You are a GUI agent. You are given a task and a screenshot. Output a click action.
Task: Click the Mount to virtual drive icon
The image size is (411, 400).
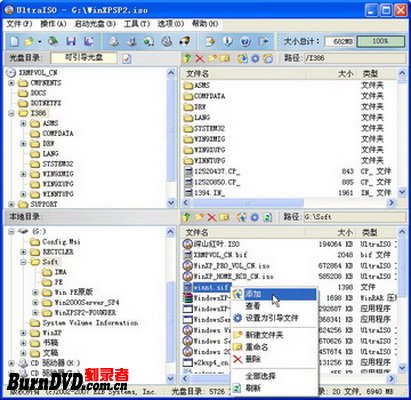coord(166,41)
